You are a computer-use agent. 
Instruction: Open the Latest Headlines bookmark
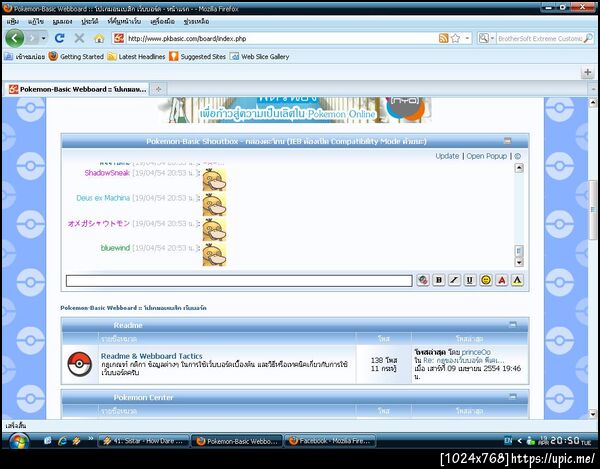pyautogui.click(x=137, y=57)
